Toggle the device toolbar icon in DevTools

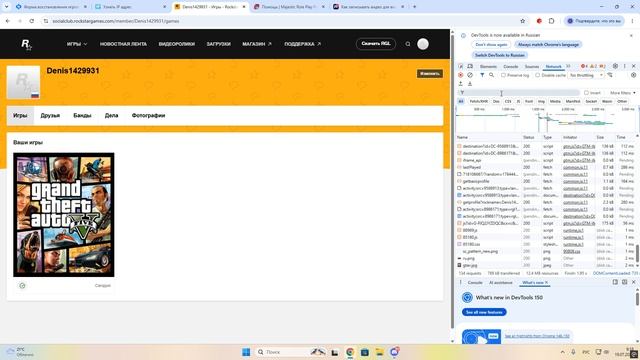pos(470,66)
